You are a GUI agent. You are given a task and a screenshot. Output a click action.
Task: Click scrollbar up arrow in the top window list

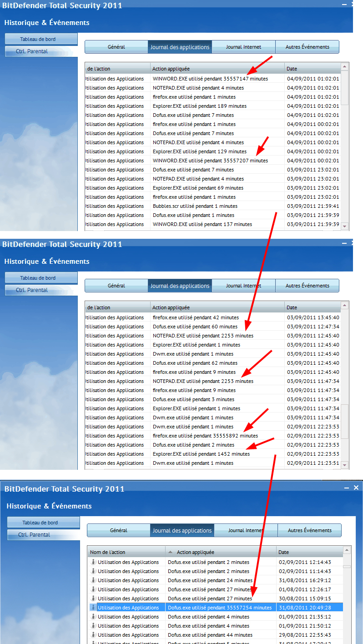tap(344, 67)
